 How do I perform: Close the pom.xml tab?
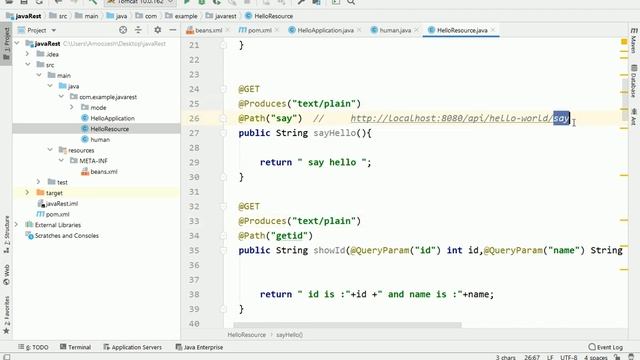[277, 30]
